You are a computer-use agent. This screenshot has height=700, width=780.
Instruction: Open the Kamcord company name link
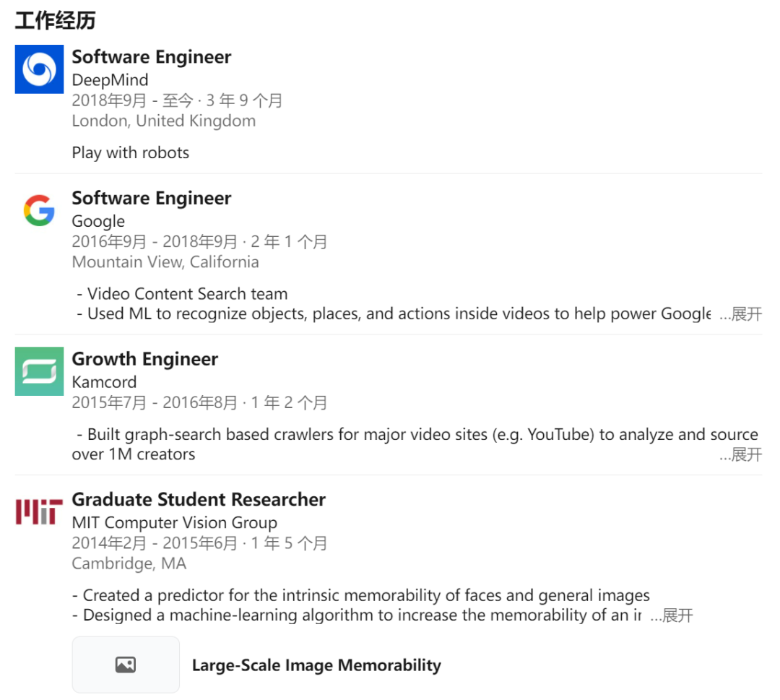[104, 382]
